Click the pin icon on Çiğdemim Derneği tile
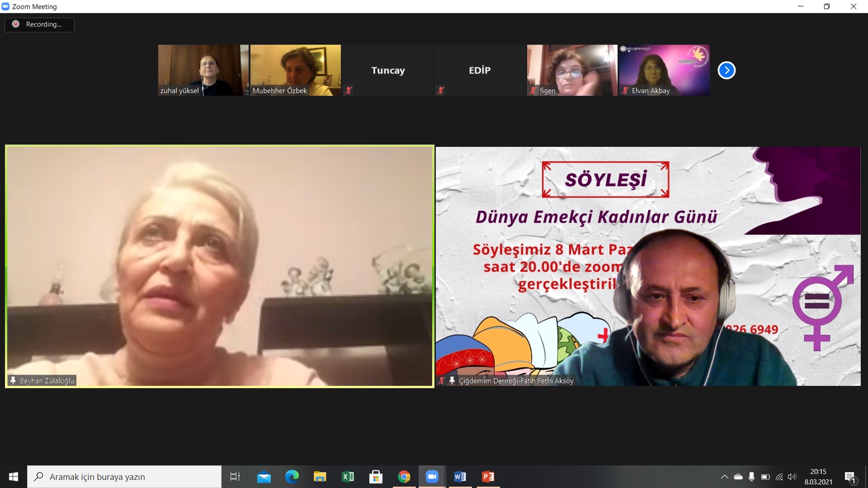The width and height of the screenshot is (868, 488). (x=452, y=381)
